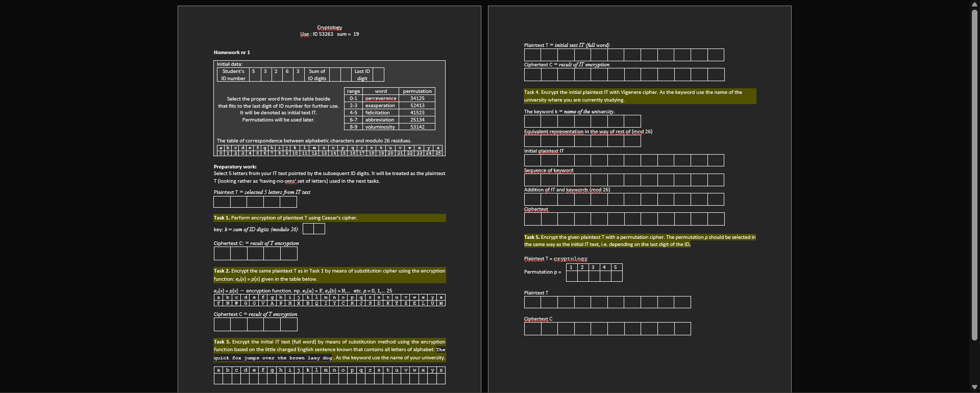Click permutation value 53142
The image size is (980, 393).
click(418, 127)
